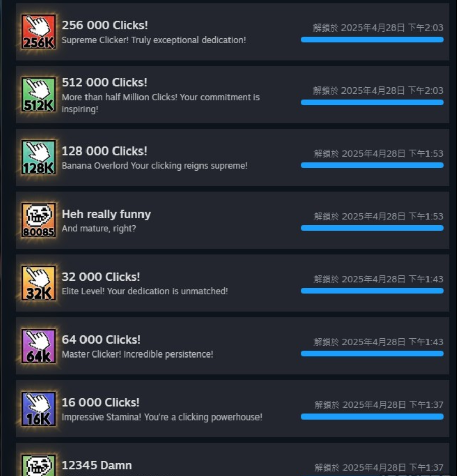The image size is (457, 476).
Task: Click the 'Banana Overlord' achievement description
Action: point(154,166)
